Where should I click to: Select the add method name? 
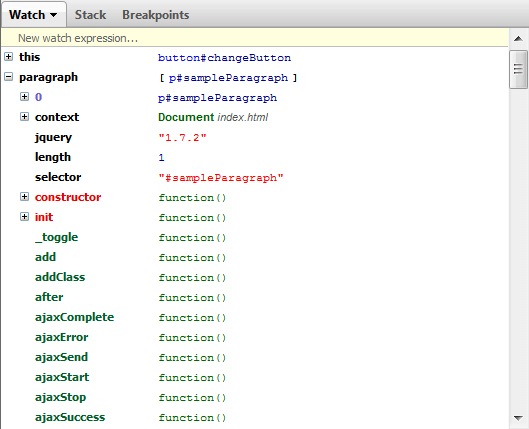[45, 257]
